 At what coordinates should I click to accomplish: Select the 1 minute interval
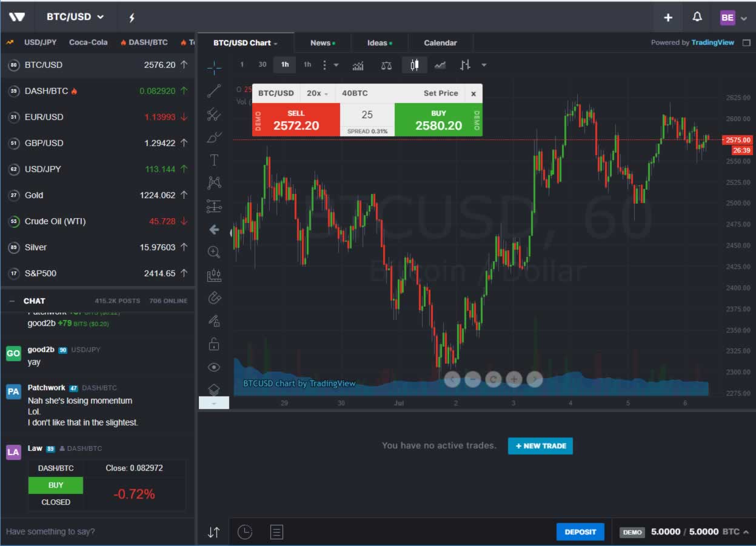(242, 65)
